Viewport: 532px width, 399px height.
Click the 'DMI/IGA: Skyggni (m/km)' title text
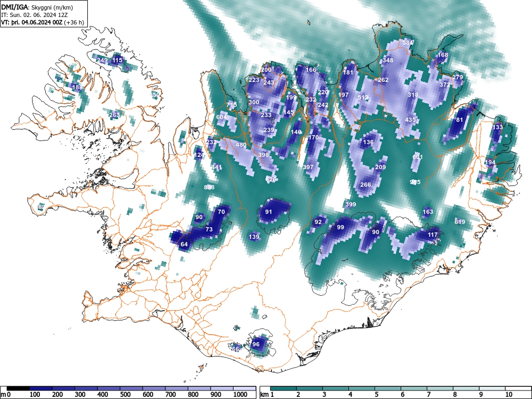[37, 7]
